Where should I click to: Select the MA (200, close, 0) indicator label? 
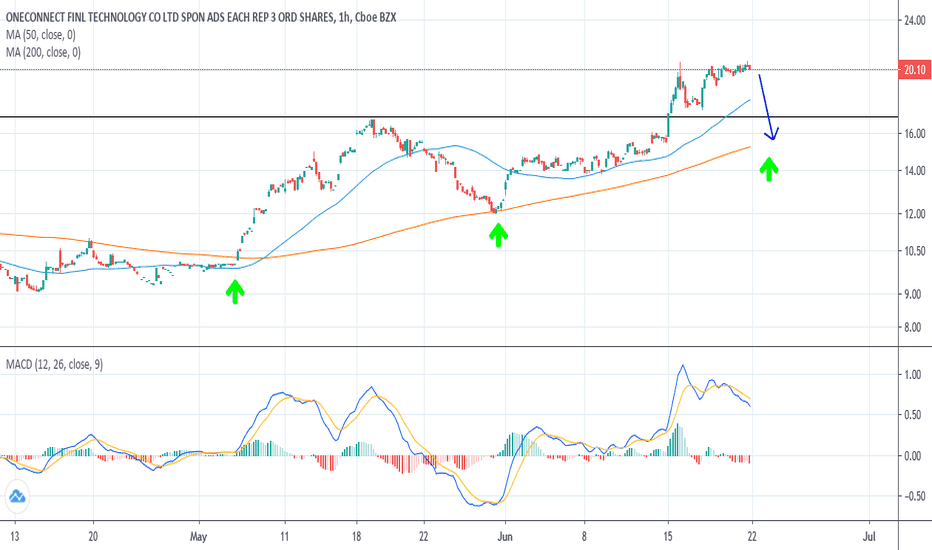pos(43,53)
